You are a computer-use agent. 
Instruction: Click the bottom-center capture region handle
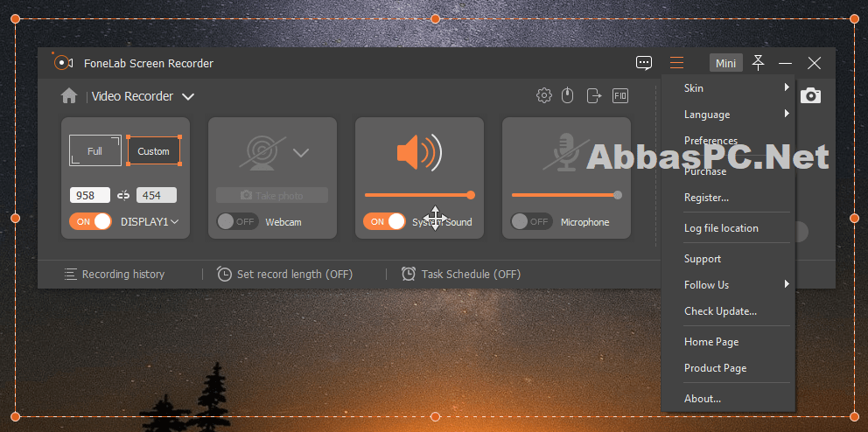pos(435,416)
